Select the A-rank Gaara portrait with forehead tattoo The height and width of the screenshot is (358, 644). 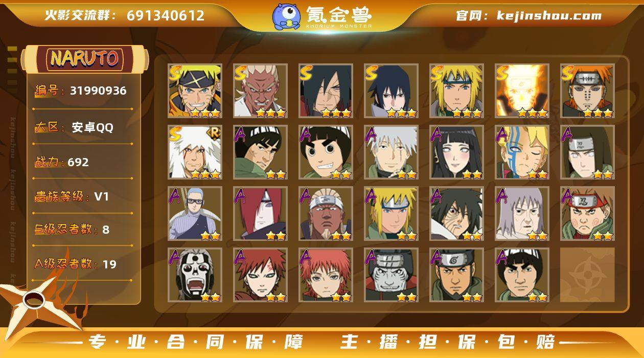[x=260, y=275]
